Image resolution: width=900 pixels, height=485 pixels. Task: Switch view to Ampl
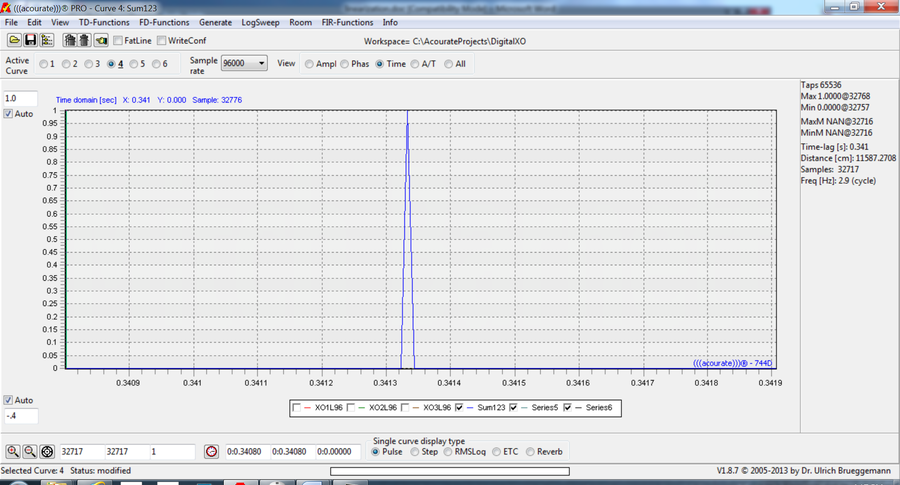click(309, 64)
